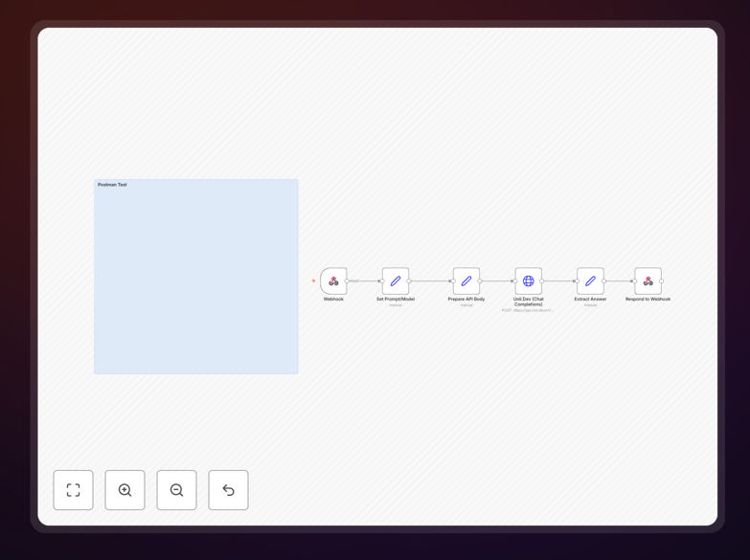This screenshot has width=750, height=560.
Task: Select the Set Prompt/Model node
Action: coord(396,280)
